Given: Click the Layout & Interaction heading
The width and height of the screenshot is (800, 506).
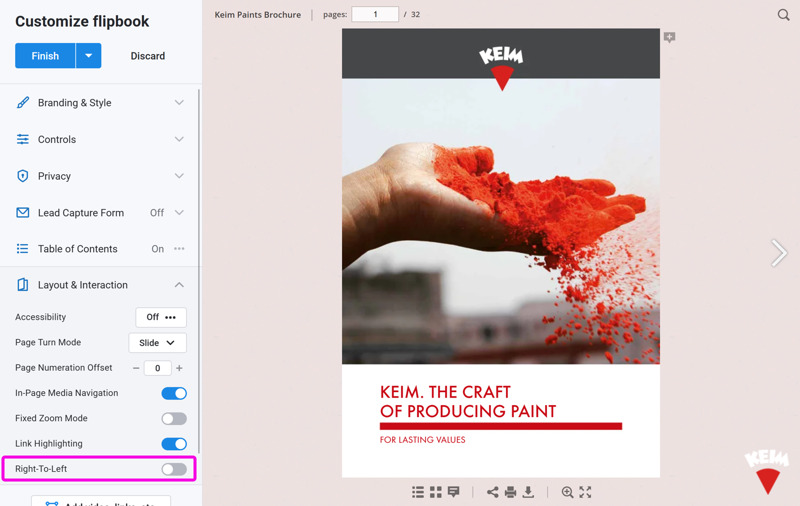Looking at the screenshot, I should click(83, 285).
